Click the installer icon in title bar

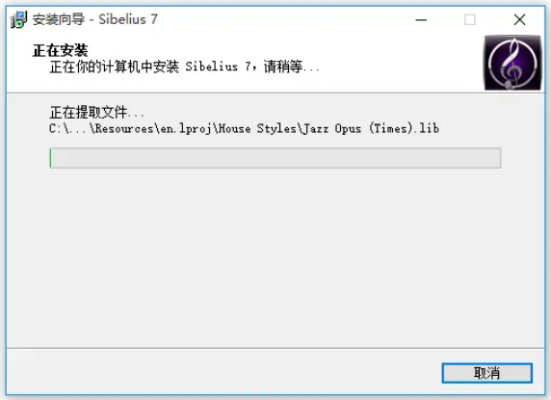[19, 19]
